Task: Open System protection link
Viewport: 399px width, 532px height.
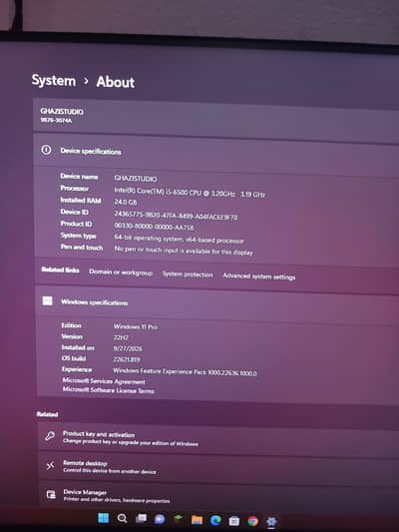Action: 188,274
